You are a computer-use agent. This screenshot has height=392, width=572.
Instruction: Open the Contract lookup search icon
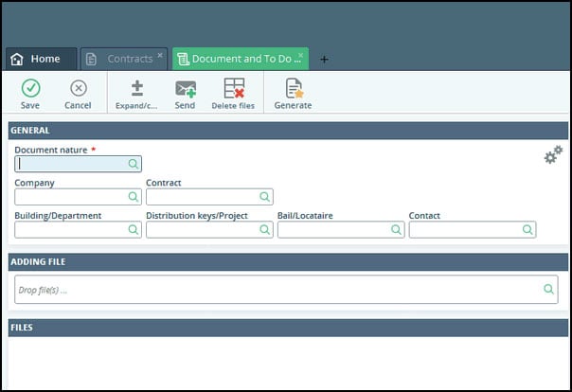coord(265,197)
